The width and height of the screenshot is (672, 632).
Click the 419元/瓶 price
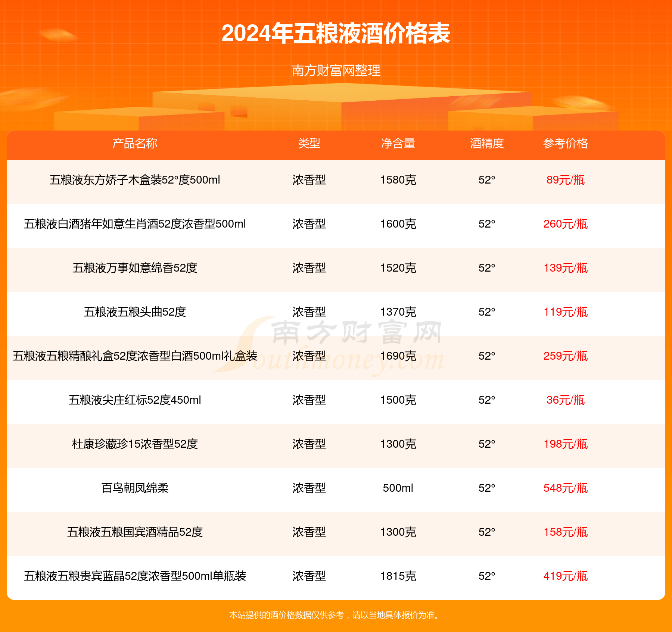[x=566, y=576]
